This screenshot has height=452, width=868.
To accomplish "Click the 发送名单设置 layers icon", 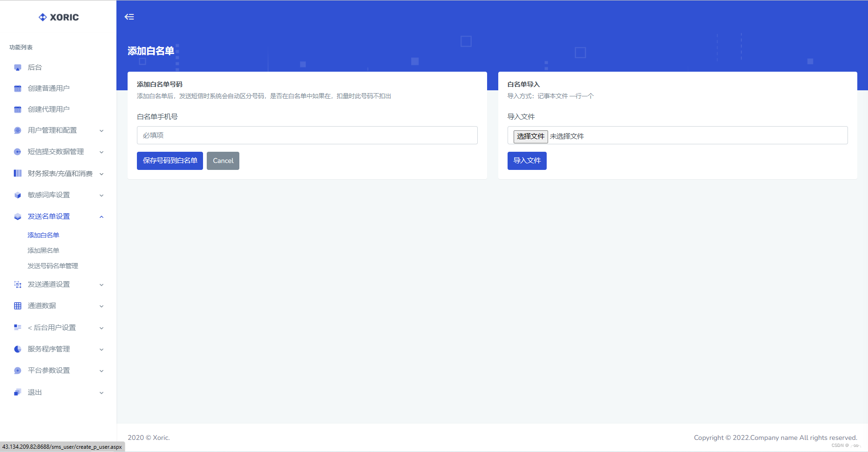I will click(18, 216).
